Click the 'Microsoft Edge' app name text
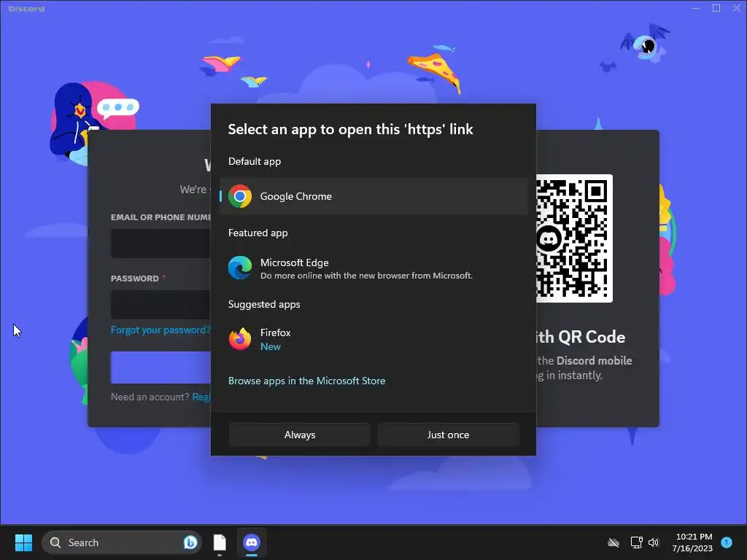This screenshot has width=747, height=560. click(295, 262)
